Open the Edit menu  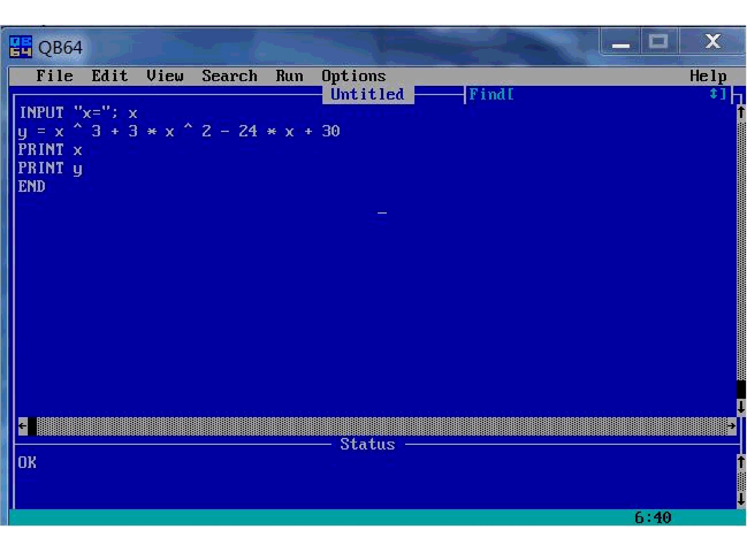click(110, 76)
